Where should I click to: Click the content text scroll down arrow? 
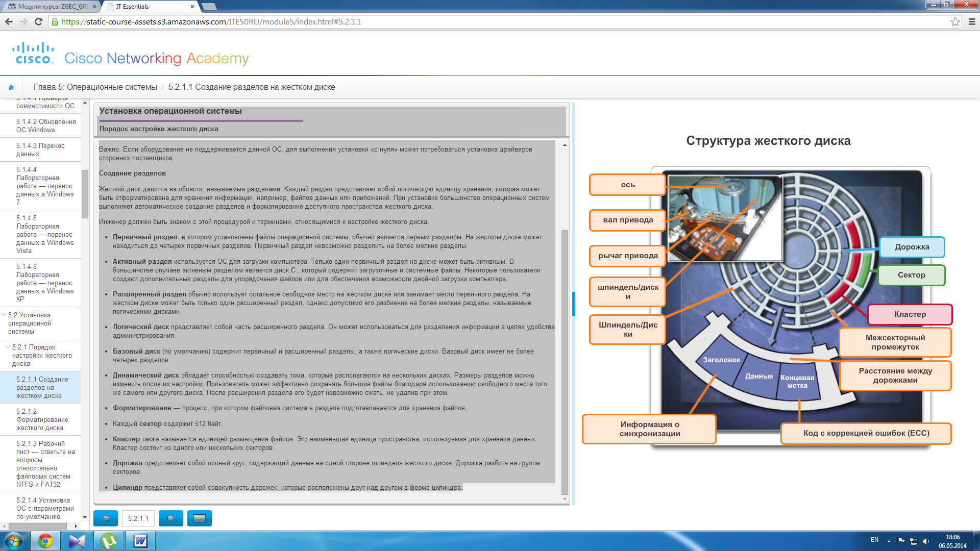click(565, 499)
